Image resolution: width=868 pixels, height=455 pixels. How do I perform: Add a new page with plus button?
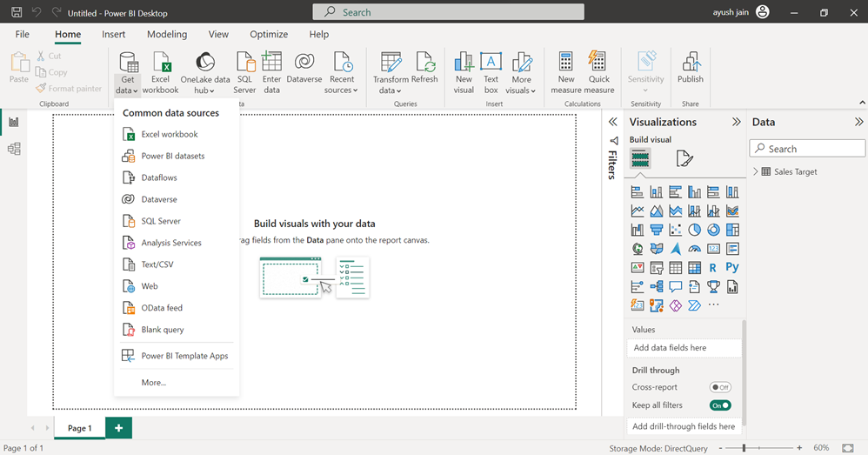(x=118, y=428)
